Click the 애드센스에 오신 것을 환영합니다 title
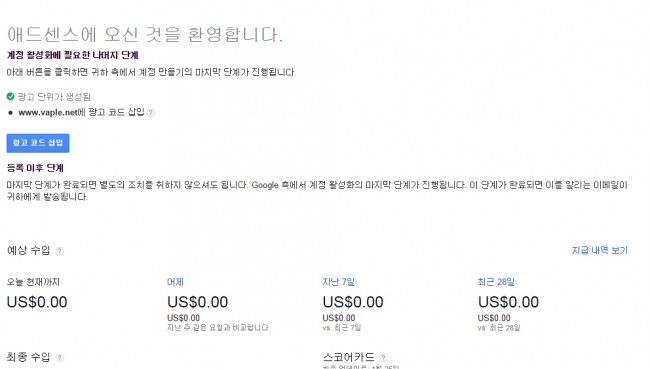650x369 pixels. tap(145, 34)
